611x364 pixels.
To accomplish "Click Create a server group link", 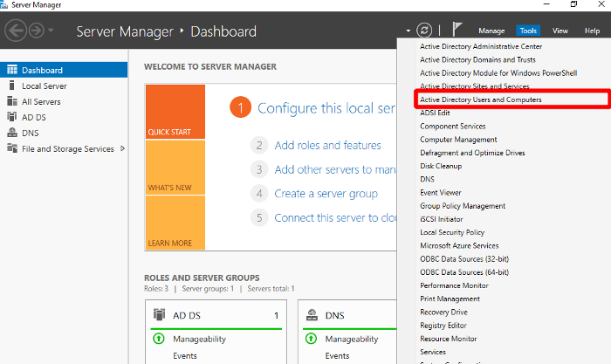I will tap(326, 194).
